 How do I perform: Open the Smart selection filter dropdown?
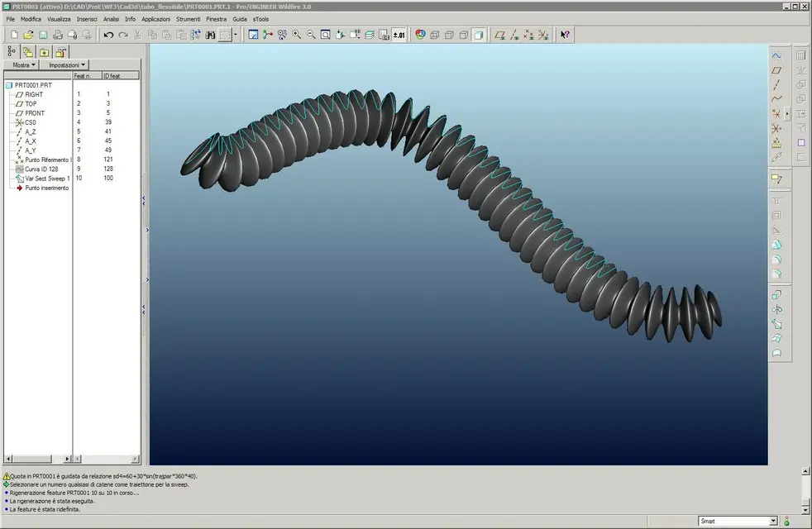point(773,521)
